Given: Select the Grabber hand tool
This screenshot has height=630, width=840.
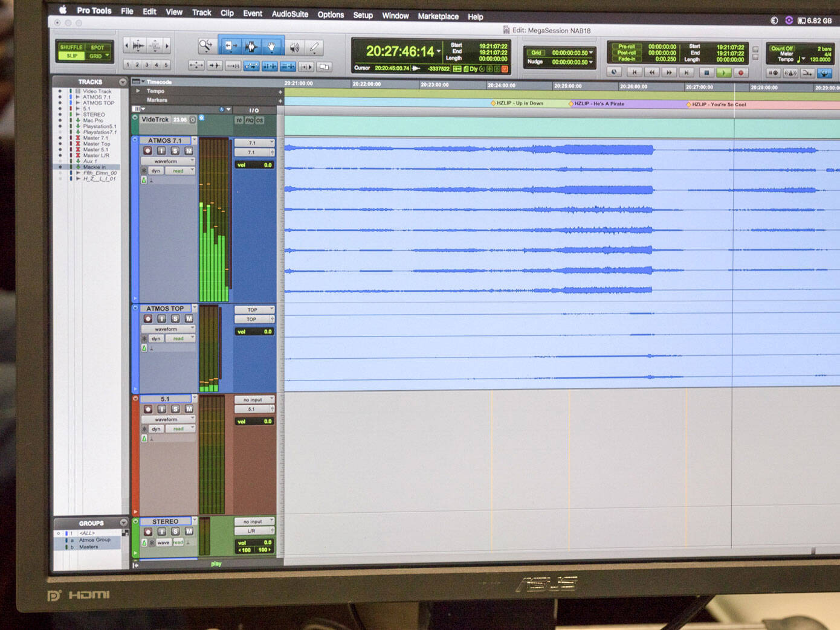Looking at the screenshot, I should [272, 47].
